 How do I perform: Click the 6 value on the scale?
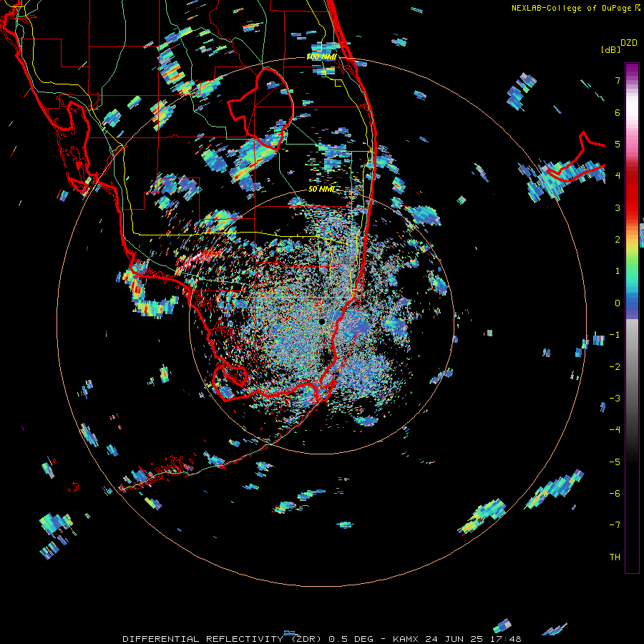[618, 112]
